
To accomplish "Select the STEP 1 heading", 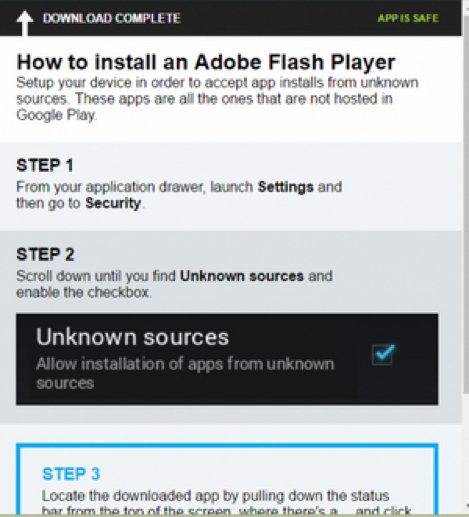I will point(45,165).
